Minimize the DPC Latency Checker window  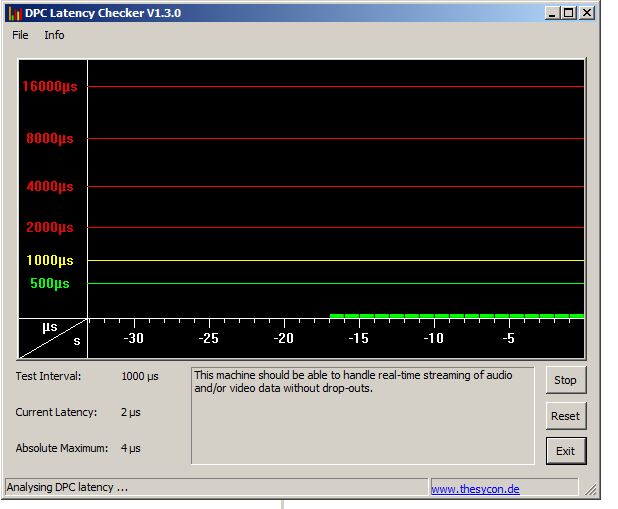(x=552, y=13)
